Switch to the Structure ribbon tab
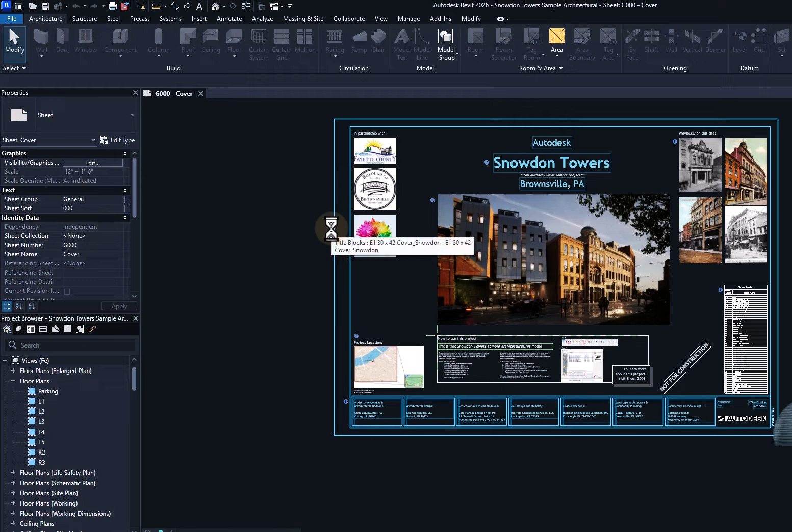The image size is (792, 532). pos(85,19)
